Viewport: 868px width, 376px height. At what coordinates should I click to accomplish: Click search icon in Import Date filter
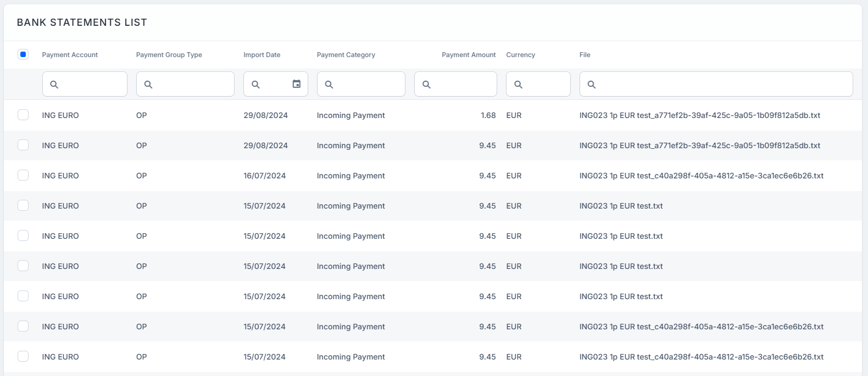[255, 85]
